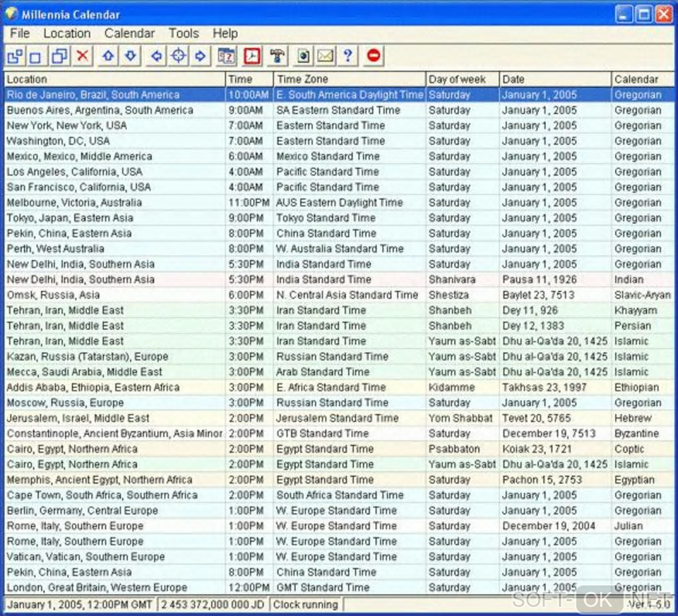The height and width of the screenshot is (616, 678).
Task: Open the hammer tools icon
Action: [278, 56]
